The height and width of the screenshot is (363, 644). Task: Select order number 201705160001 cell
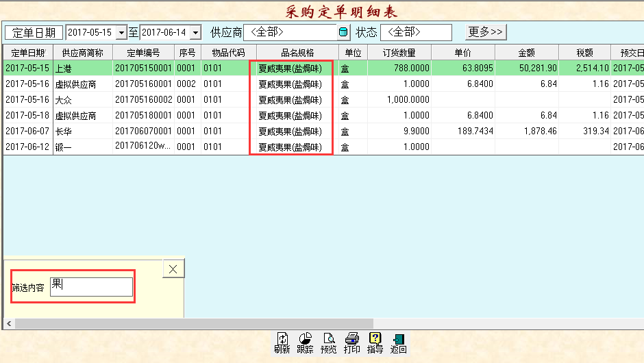click(x=143, y=84)
